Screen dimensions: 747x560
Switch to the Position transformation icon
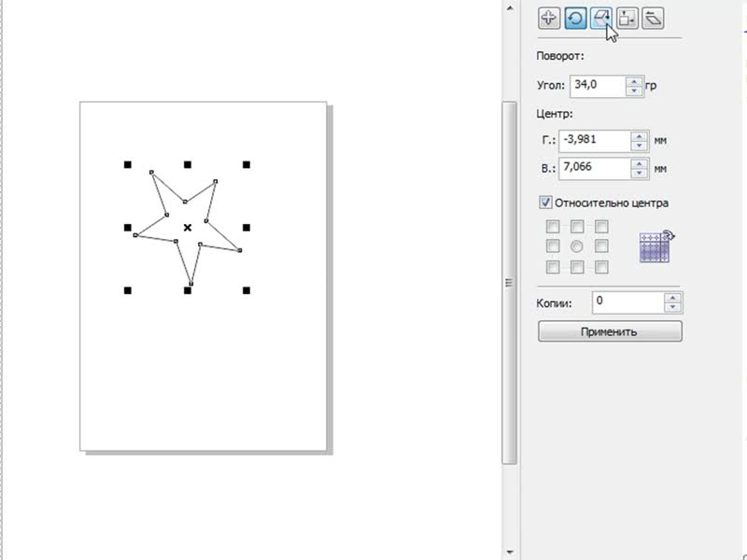tap(549, 19)
